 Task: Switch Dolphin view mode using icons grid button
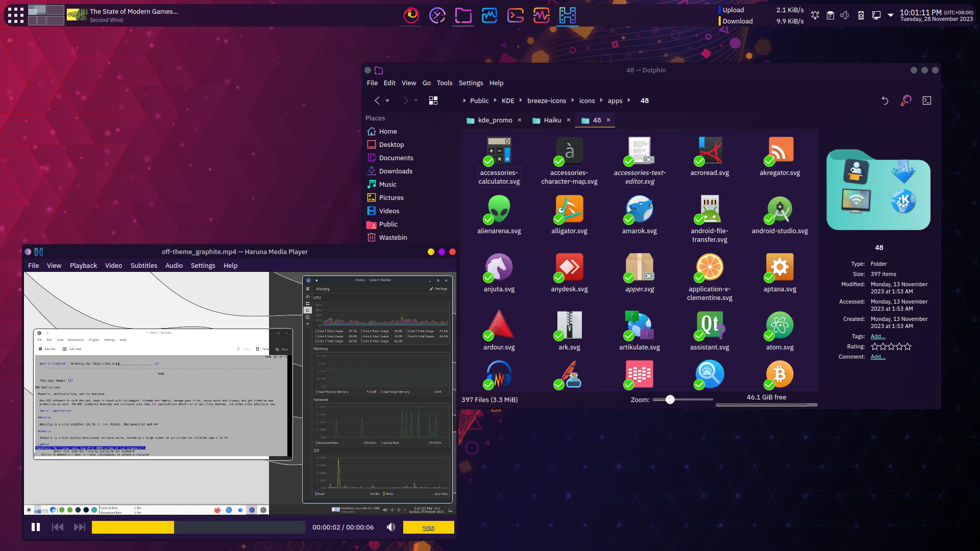pyautogui.click(x=433, y=101)
